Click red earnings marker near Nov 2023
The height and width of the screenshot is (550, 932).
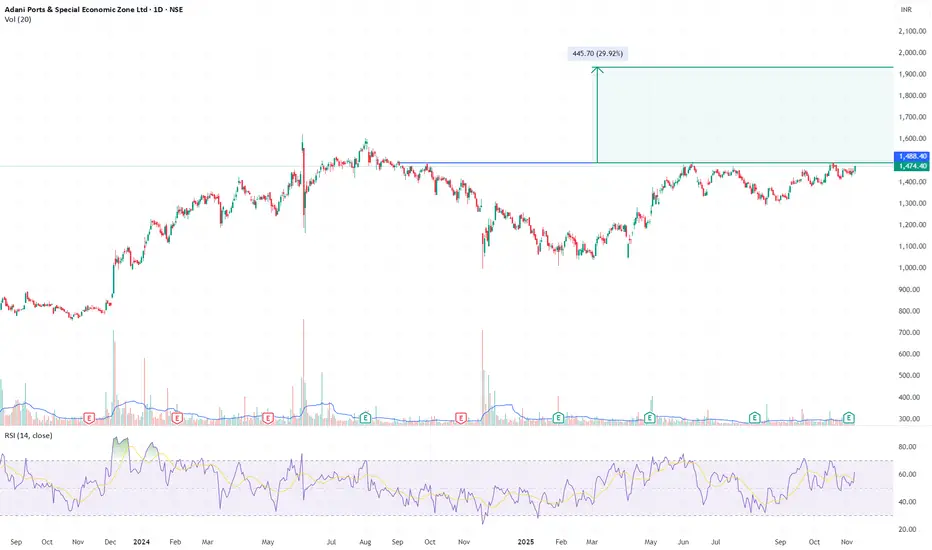tap(89, 418)
